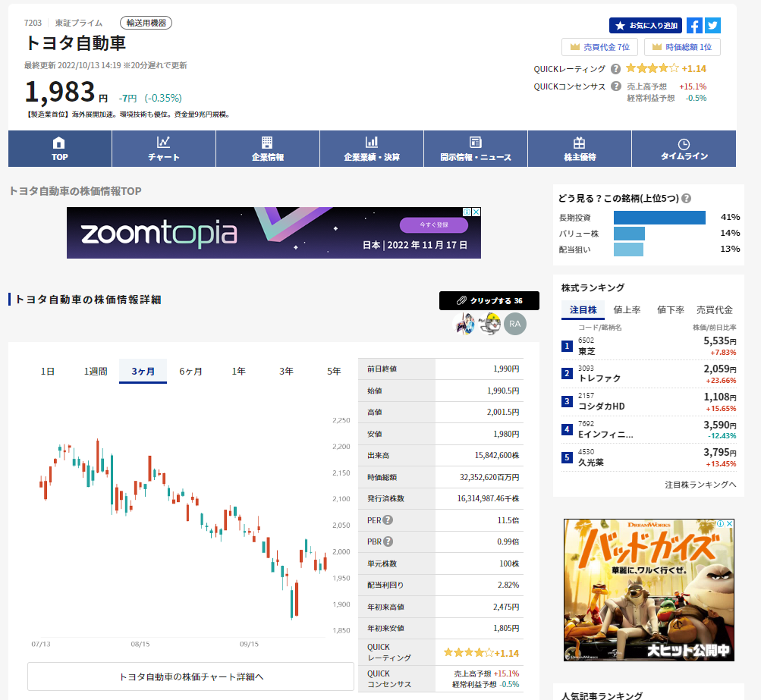The image size is (761, 700).
Task: Click the QUICKレーティング help question icon
Action: (x=615, y=69)
